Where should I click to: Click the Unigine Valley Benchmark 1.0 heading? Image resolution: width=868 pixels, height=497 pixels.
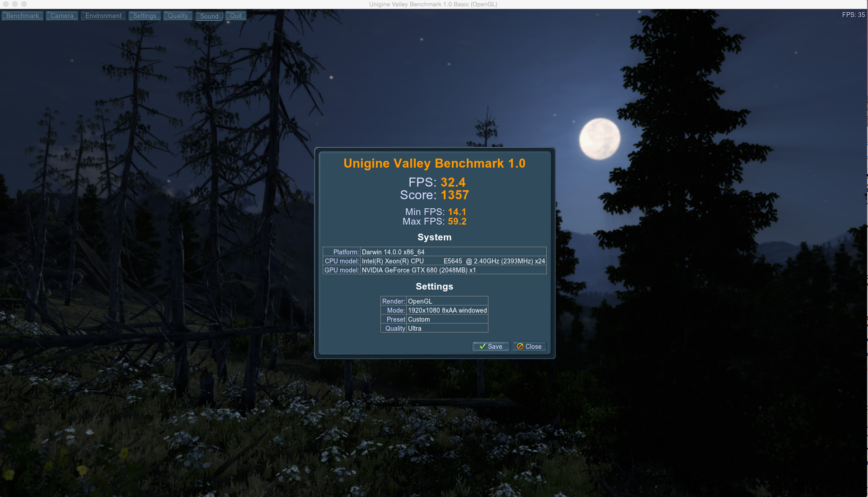[434, 164]
